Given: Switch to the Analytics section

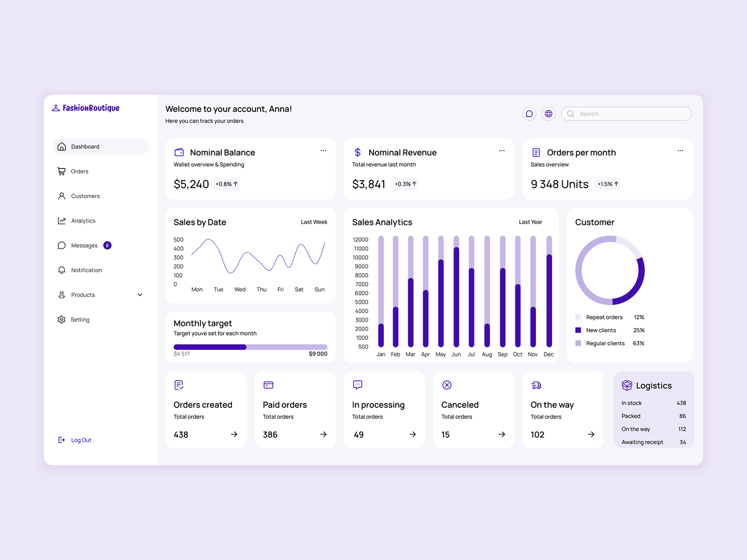Looking at the screenshot, I should pos(83,221).
